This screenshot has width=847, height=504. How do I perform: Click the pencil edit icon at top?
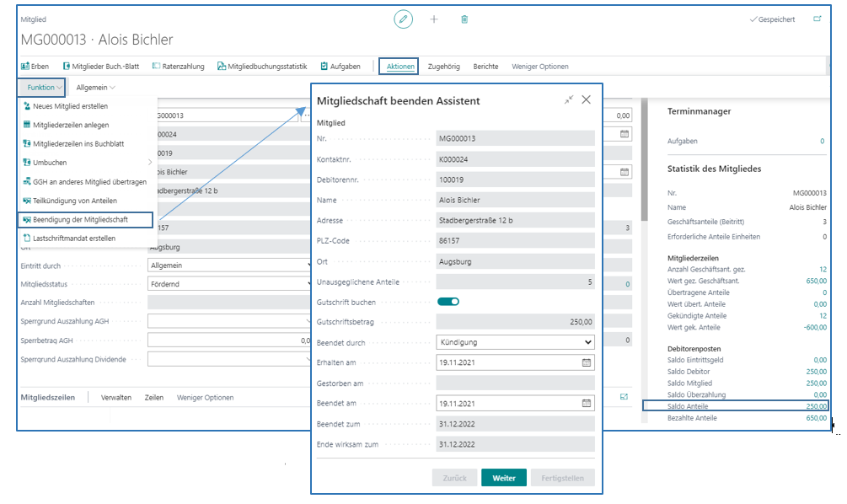(404, 19)
